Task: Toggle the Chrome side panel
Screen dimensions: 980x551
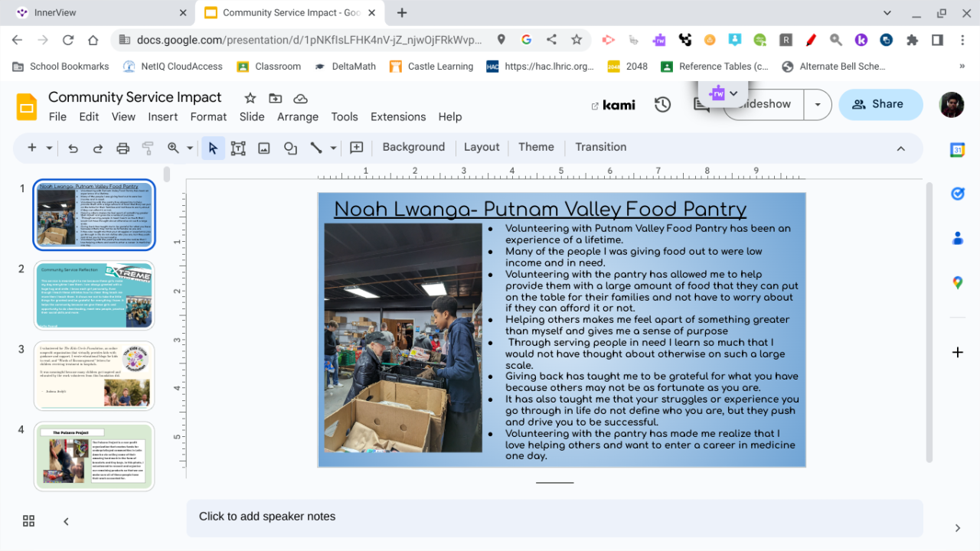Action: point(937,40)
